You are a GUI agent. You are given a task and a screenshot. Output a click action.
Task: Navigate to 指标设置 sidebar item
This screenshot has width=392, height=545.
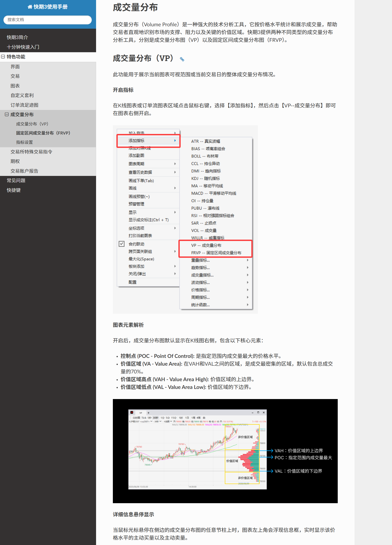coord(24,142)
